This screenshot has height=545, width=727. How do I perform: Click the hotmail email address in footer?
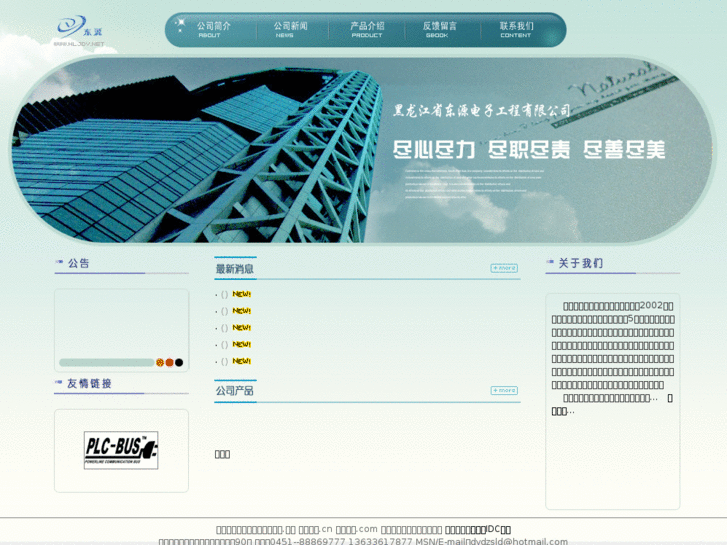pyautogui.click(x=517, y=541)
